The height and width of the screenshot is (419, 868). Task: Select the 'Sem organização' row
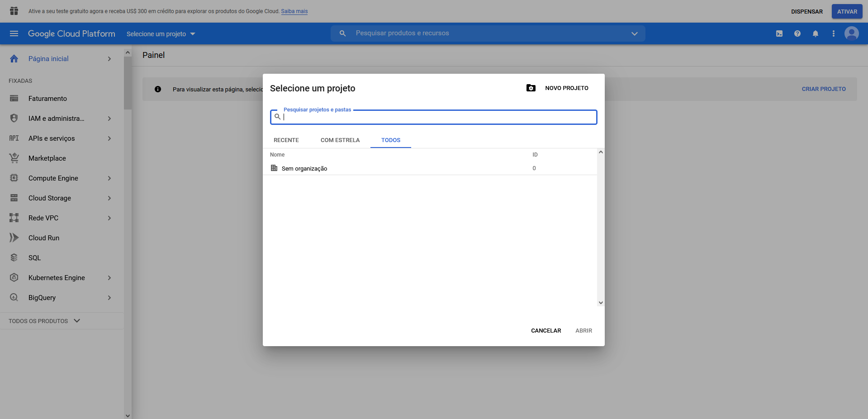(304, 168)
